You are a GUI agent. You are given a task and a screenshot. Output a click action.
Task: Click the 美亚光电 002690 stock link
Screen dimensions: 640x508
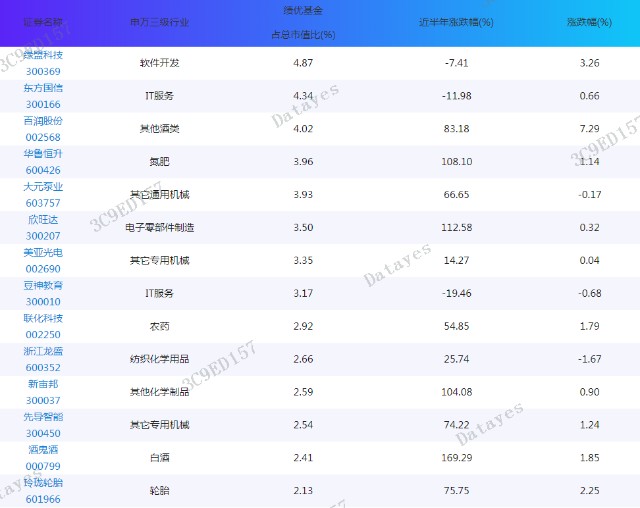43,261
